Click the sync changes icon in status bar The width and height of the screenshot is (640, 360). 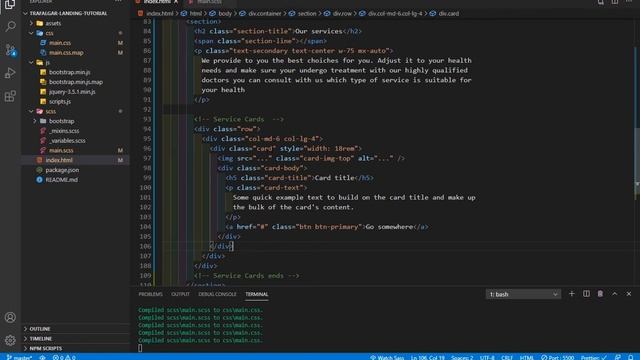click(42, 358)
